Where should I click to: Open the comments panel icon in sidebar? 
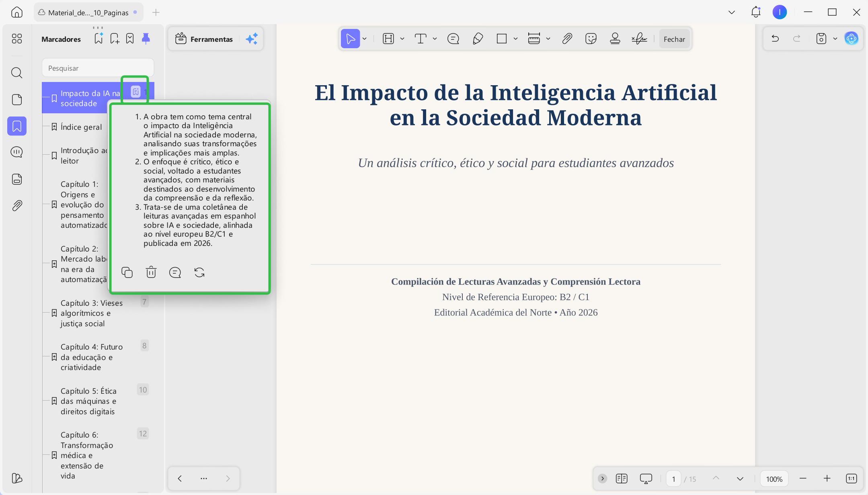tap(16, 152)
